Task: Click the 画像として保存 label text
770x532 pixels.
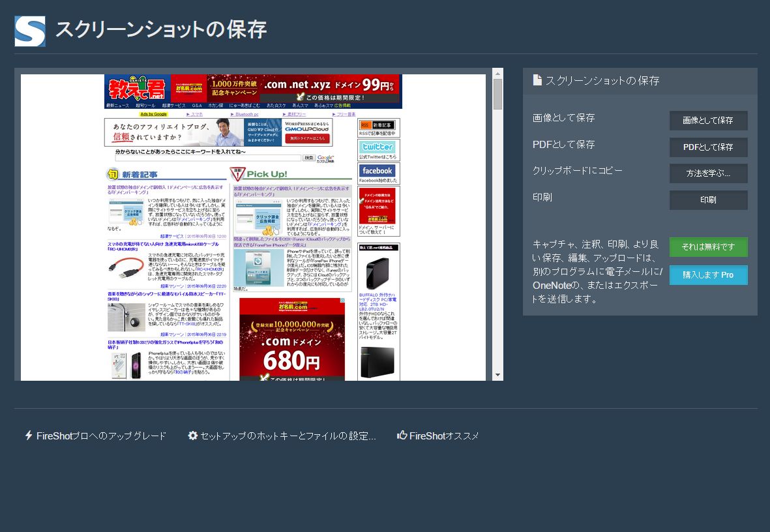Action: (x=564, y=118)
